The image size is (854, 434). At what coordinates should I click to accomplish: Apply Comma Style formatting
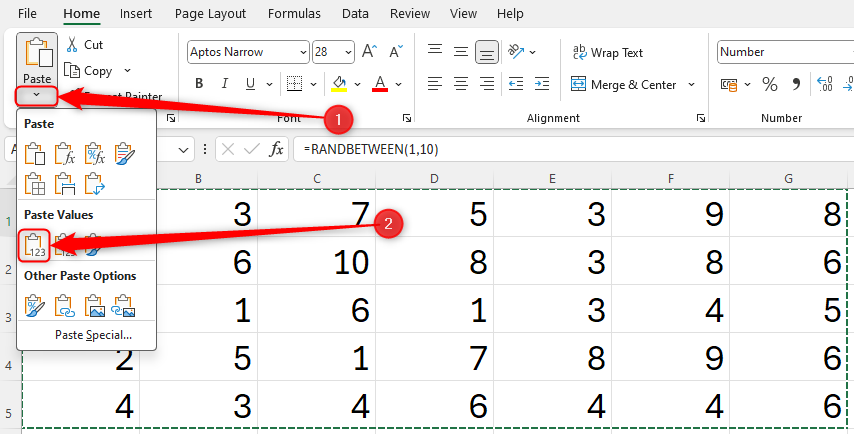click(796, 84)
